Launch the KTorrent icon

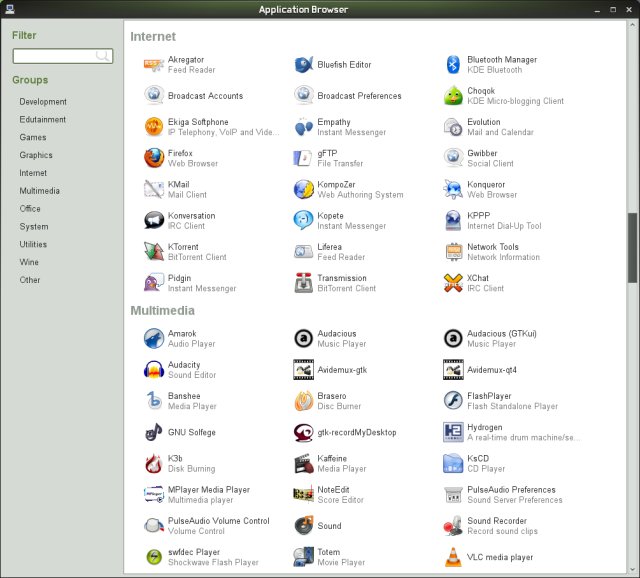(x=154, y=251)
